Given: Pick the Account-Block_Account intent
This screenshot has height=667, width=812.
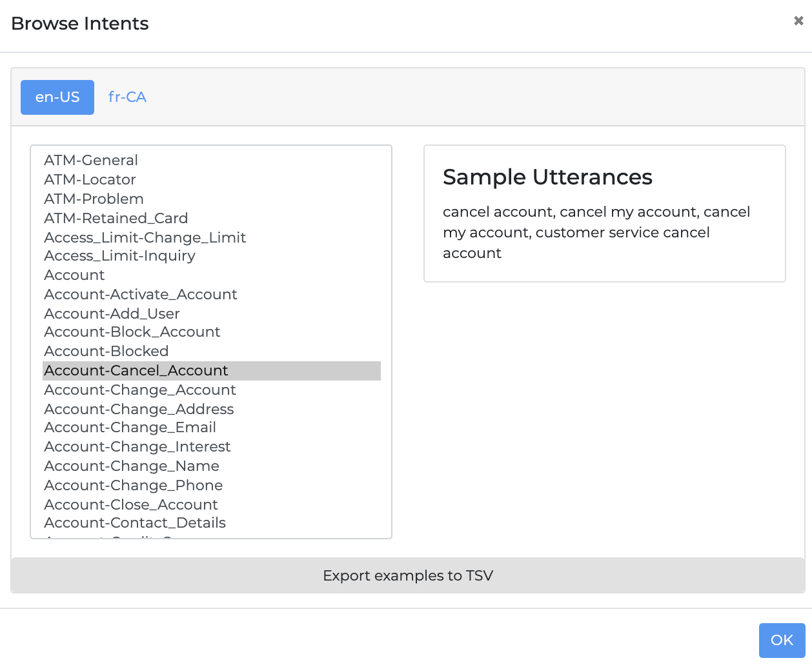Looking at the screenshot, I should 132,332.
